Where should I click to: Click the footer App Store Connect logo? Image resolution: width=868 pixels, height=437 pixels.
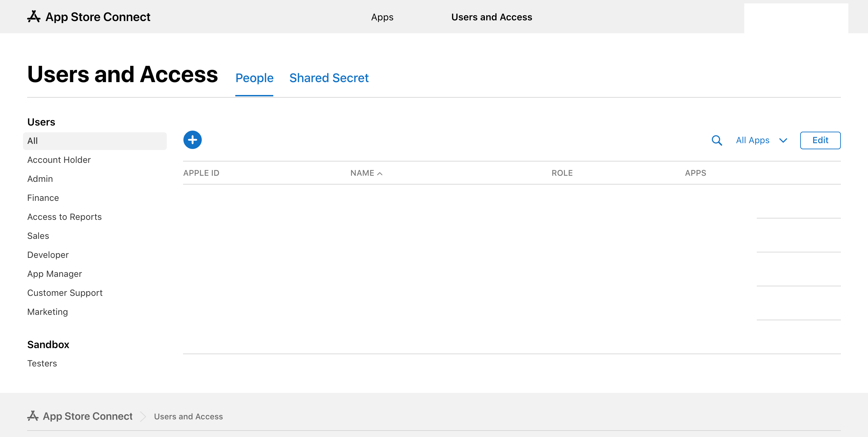tap(33, 416)
